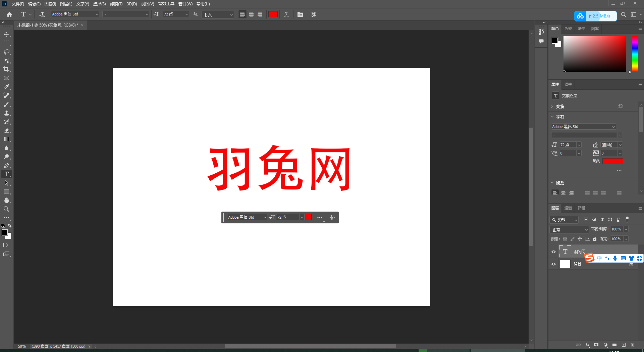Screen dimensions: 644x352
Task: Click the 3D text button
Action: 314,14
